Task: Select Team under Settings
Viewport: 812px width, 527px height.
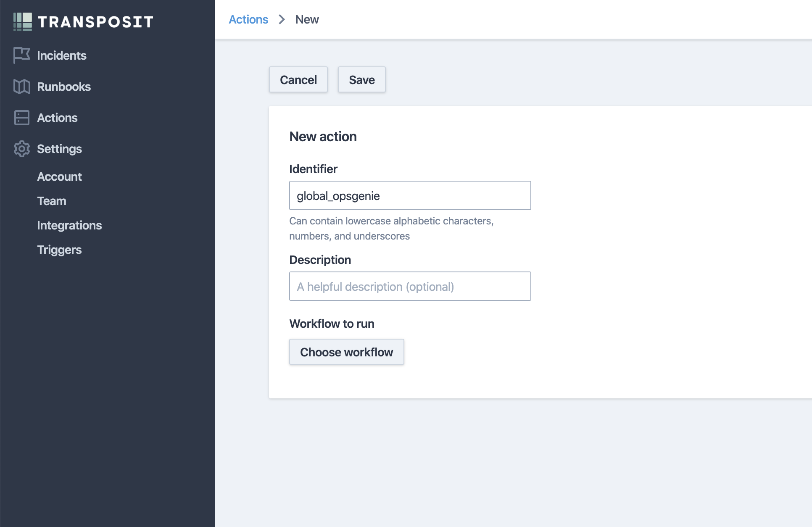Action: tap(52, 201)
